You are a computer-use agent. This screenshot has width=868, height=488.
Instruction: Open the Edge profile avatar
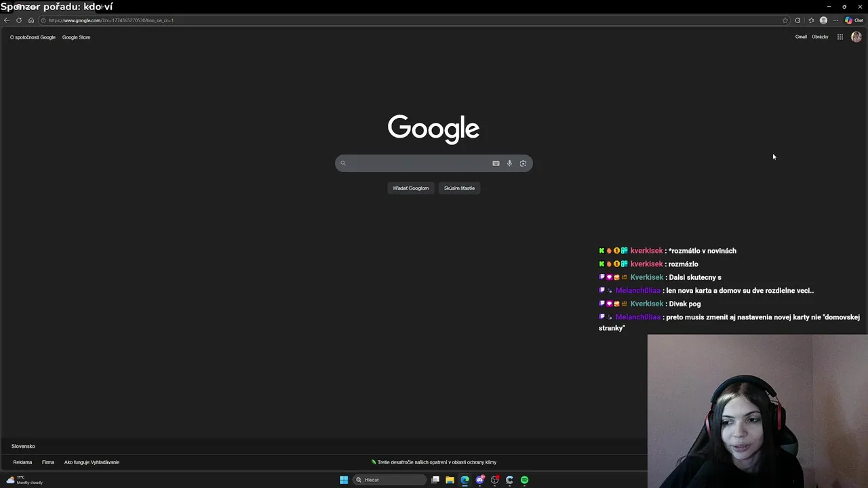coord(823,20)
